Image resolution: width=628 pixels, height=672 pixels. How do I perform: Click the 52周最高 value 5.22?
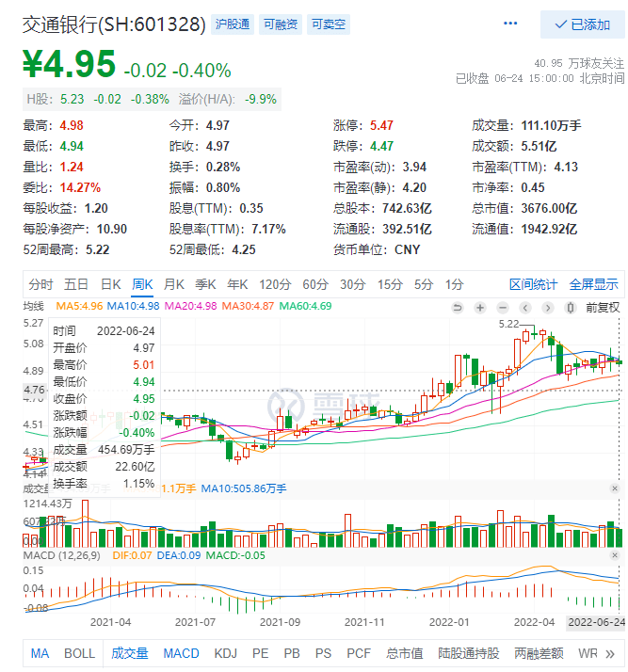click(97, 249)
